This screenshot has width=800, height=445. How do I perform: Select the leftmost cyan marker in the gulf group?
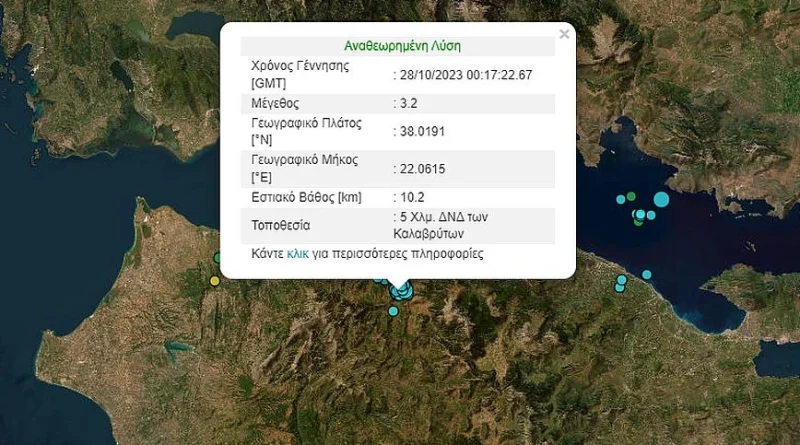click(620, 199)
